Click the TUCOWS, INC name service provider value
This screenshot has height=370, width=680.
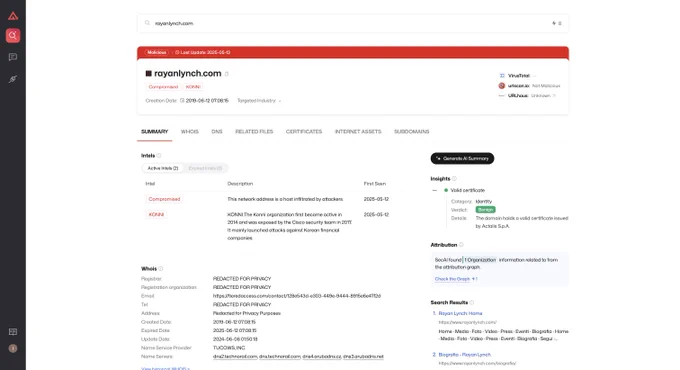click(x=229, y=348)
